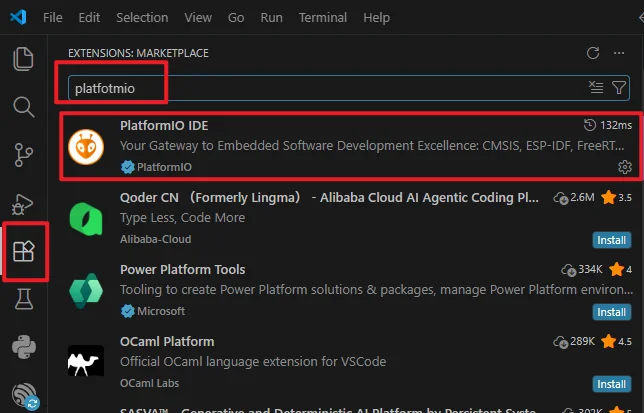Open the Search view in activity bar
This screenshot has width=644, height=413.
tap(23, 107)
